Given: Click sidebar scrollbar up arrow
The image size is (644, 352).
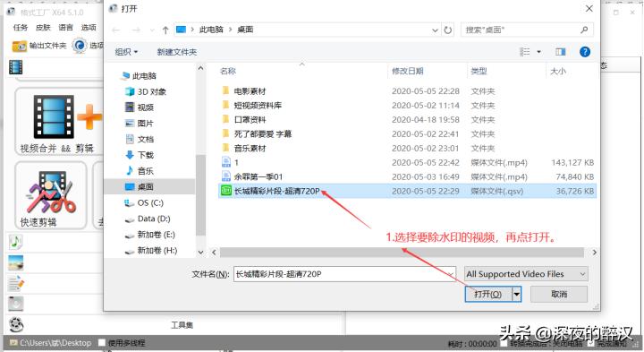Looking at the screenshot, I should tap(200, 68).
